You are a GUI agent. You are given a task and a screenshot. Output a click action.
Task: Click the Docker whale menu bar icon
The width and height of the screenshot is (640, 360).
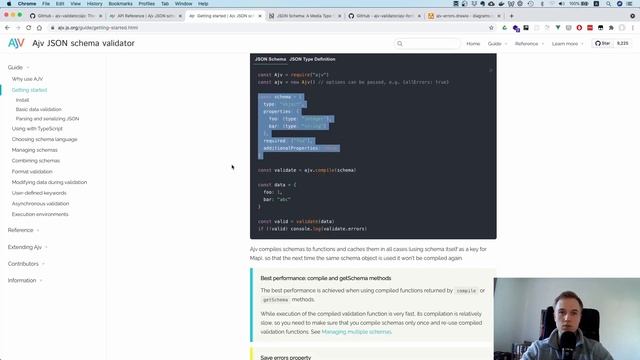pos(501,4)
